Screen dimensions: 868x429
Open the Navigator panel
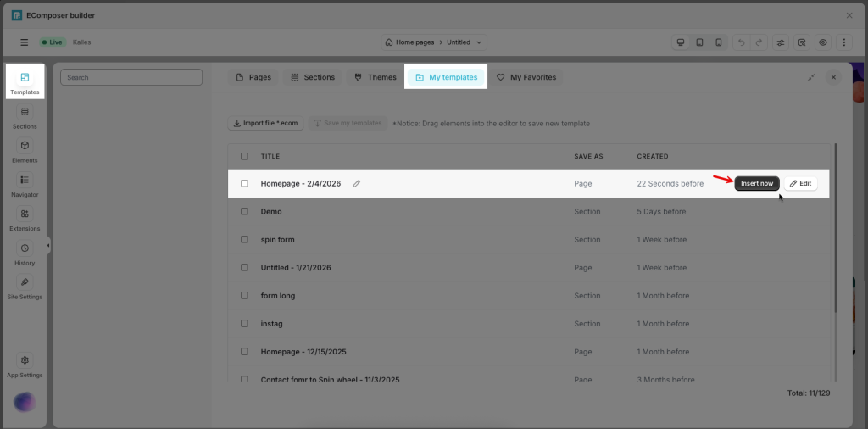[x=25, y=185]
